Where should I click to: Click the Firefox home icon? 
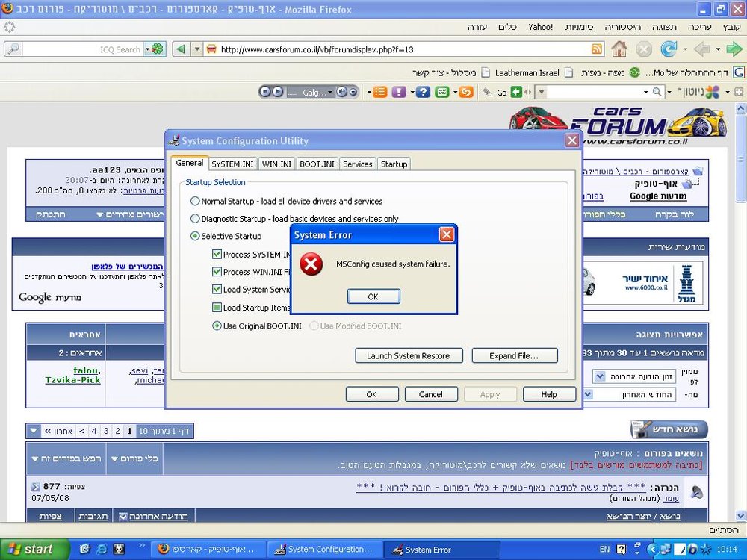619,49
